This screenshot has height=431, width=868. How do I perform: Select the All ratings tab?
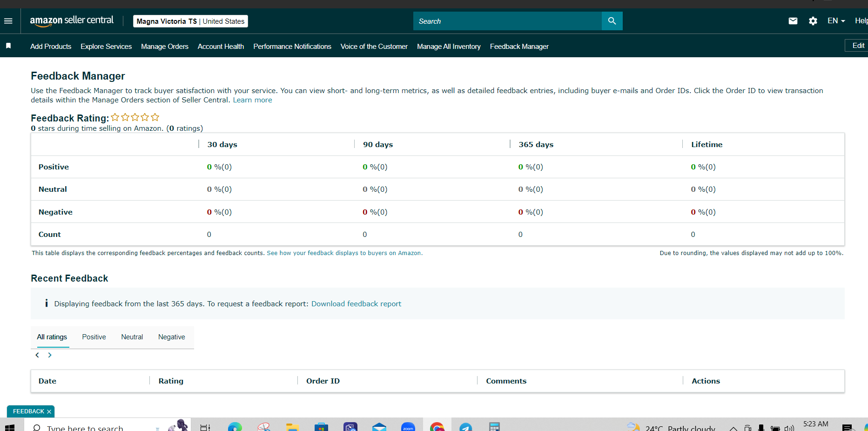click(52, 337)
